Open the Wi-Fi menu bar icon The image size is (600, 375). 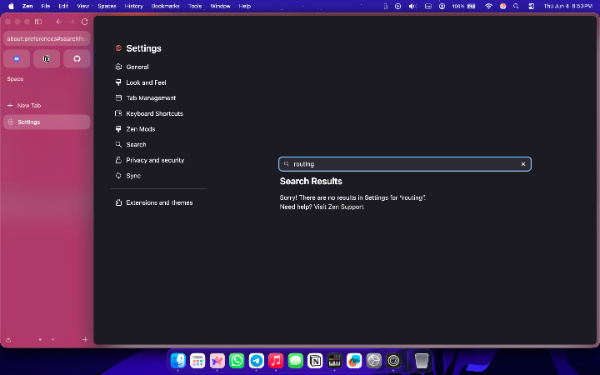488,6
